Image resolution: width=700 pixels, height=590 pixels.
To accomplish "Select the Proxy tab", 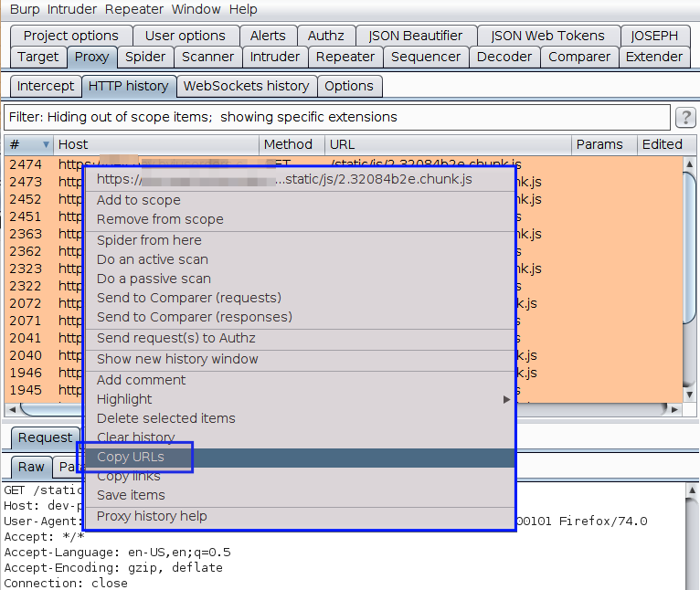I will (92, 58).
